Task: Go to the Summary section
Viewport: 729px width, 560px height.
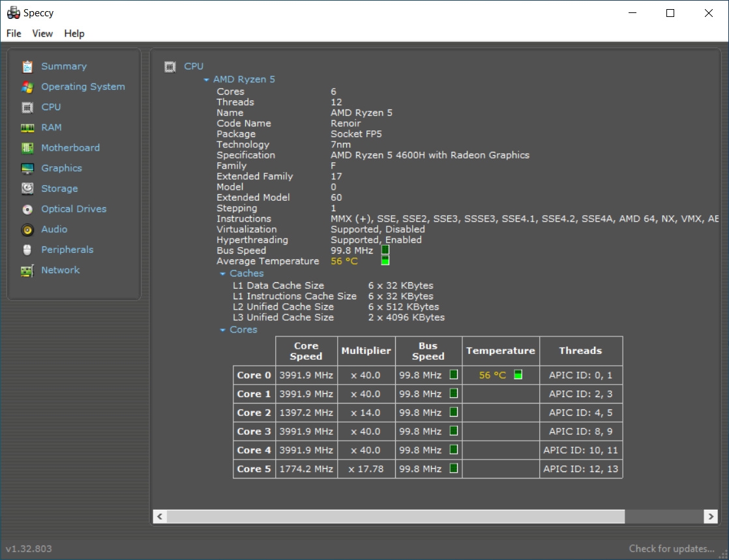Action: click(x=64, y=66)
